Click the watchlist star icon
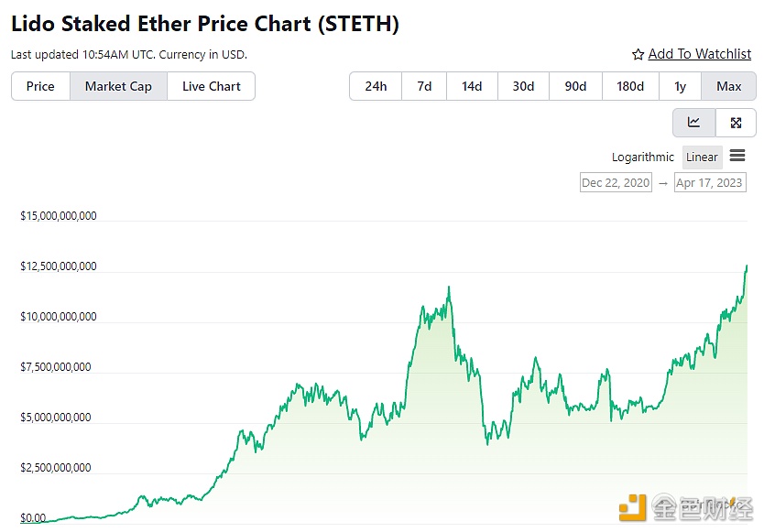This screenshot has width=764, height=532. [638, 55]
